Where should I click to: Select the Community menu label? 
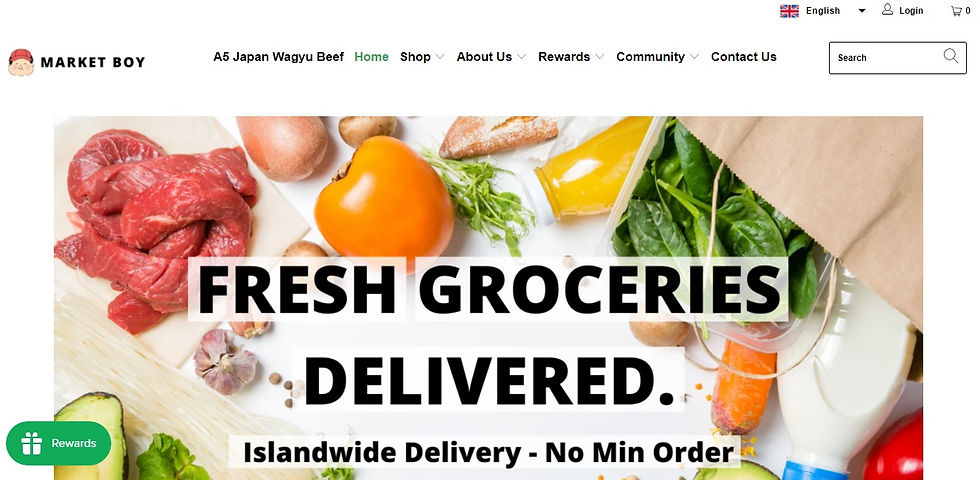coord(650,57)
